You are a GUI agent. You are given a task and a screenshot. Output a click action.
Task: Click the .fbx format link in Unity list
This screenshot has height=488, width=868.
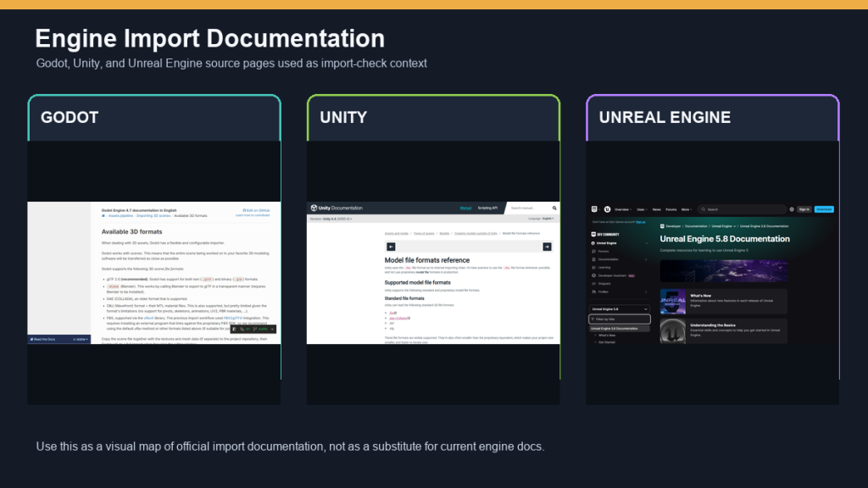[392, 313]
